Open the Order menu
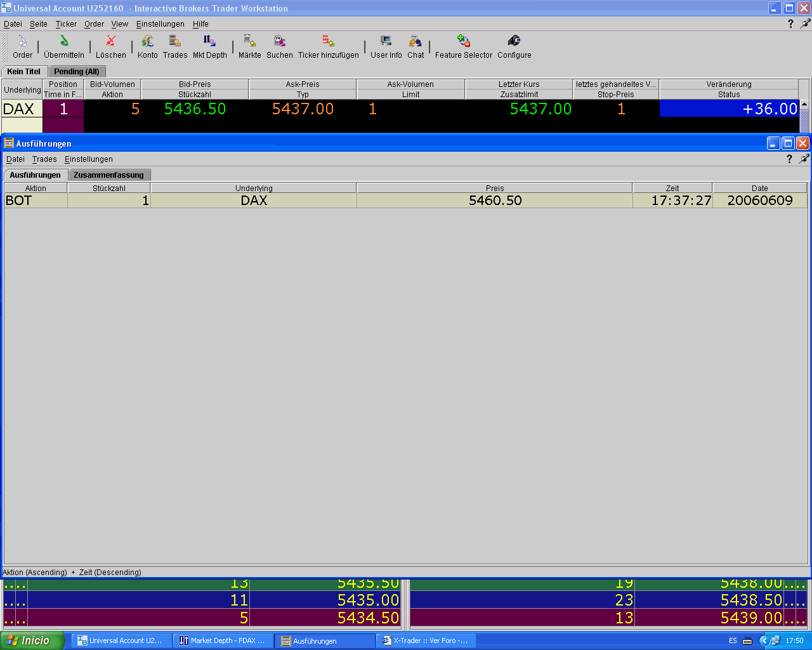Screen dimensions: 812x650 [x=95, y=24]
